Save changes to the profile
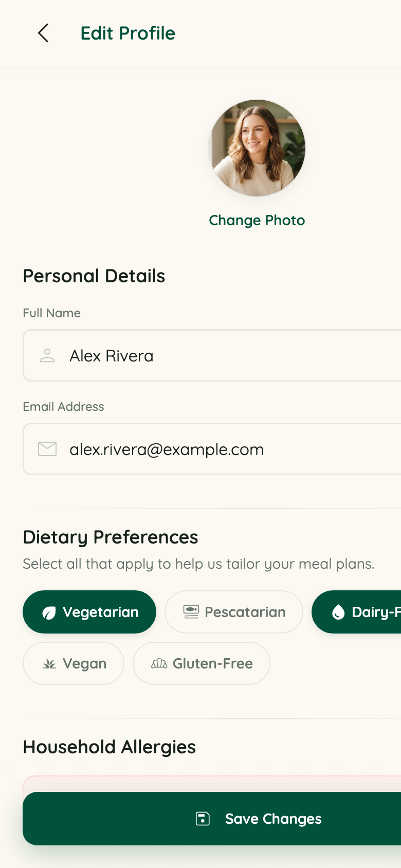Screen dimensions: 401x868 coord(212,819)
